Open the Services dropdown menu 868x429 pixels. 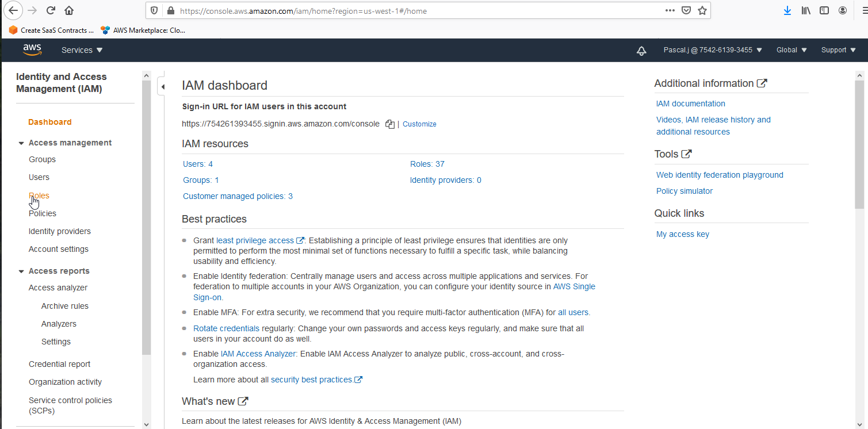(82, 50)
